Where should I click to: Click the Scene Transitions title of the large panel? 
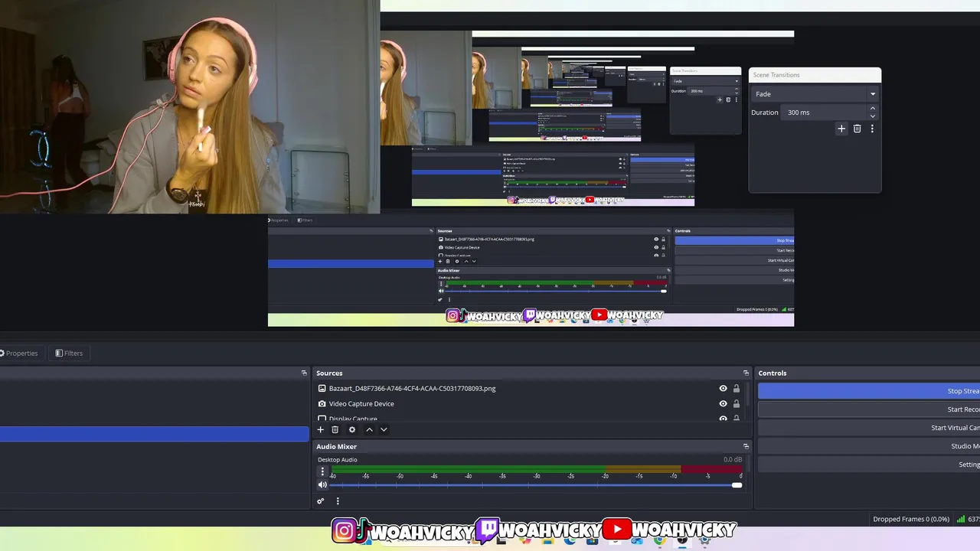coord(776,75)
